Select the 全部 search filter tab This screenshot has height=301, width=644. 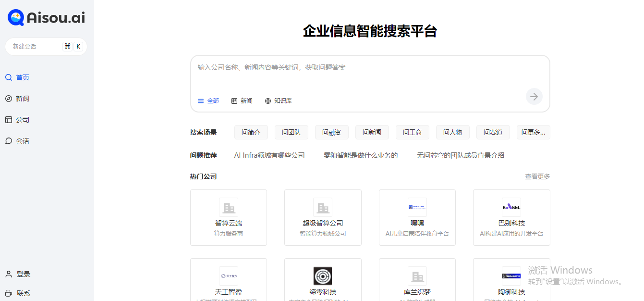[208, 101]
